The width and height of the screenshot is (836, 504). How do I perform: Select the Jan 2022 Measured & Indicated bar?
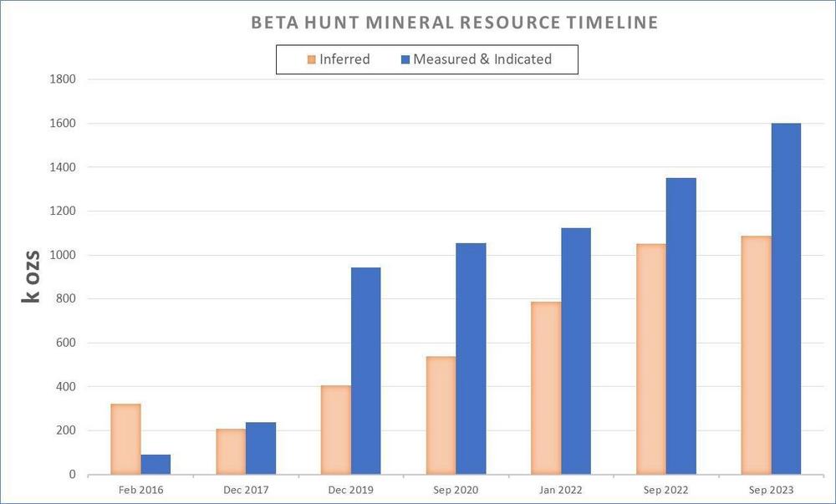point(576,351)
